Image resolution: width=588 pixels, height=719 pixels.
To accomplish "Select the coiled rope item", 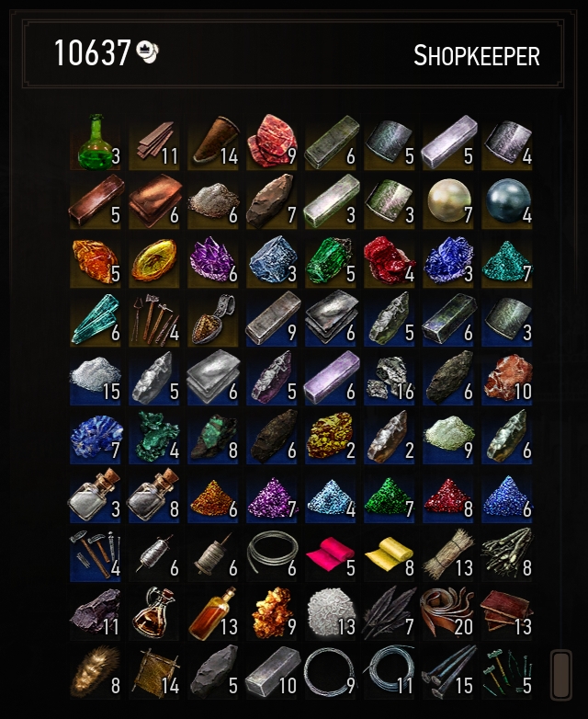I will point(271,554).
